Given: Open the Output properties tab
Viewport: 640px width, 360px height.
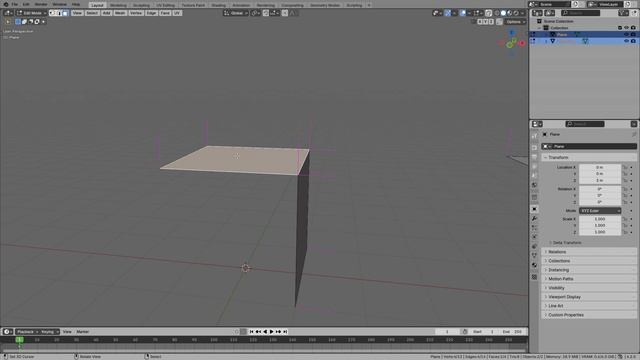Looking at the screenshot, I should [534, 157].
